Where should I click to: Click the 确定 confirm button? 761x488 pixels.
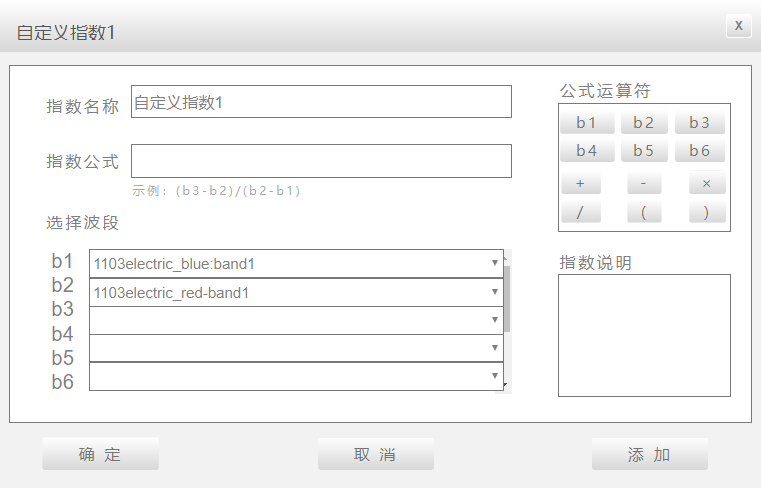(100, 454)
